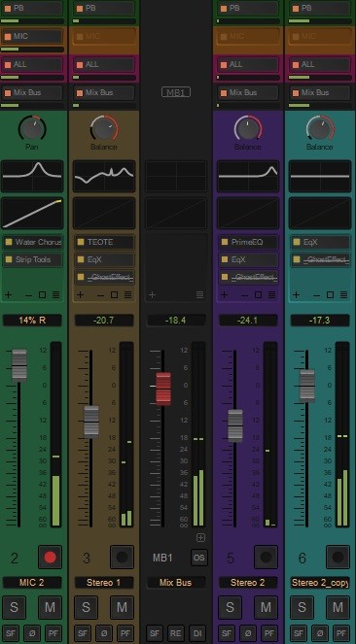This screenshot has width=356, height=644.
Task: Click the square bypass icon on MIC 2 effects bin
Action: coord(43,295)
